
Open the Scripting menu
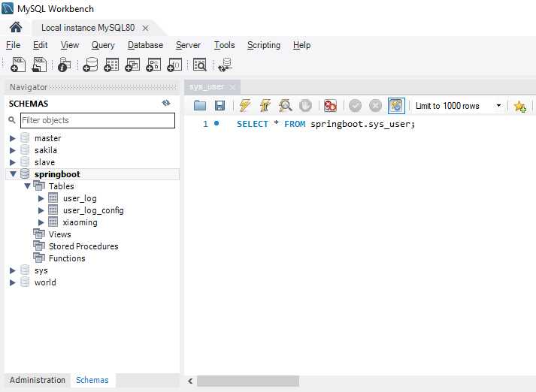[x=264, y=45]
